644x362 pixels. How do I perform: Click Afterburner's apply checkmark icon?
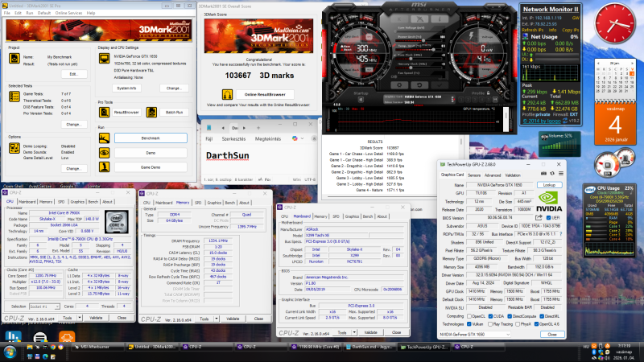coord(440,85)
